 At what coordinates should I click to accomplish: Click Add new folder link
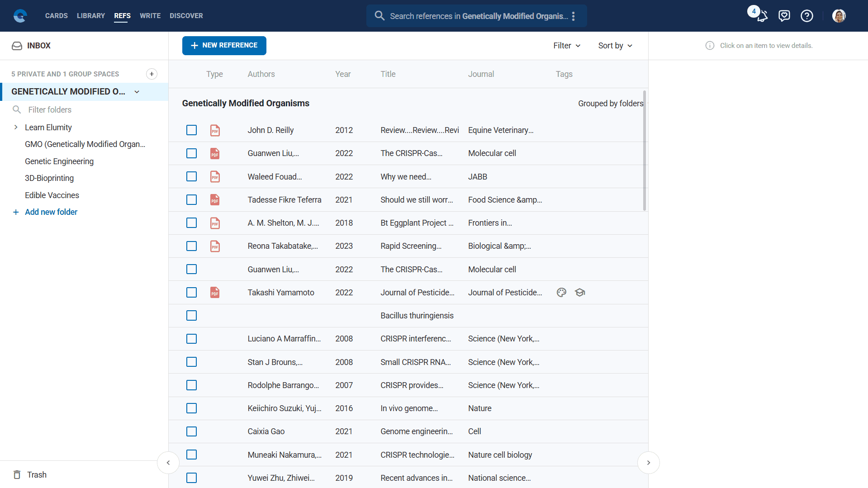[x=51, y=212]
